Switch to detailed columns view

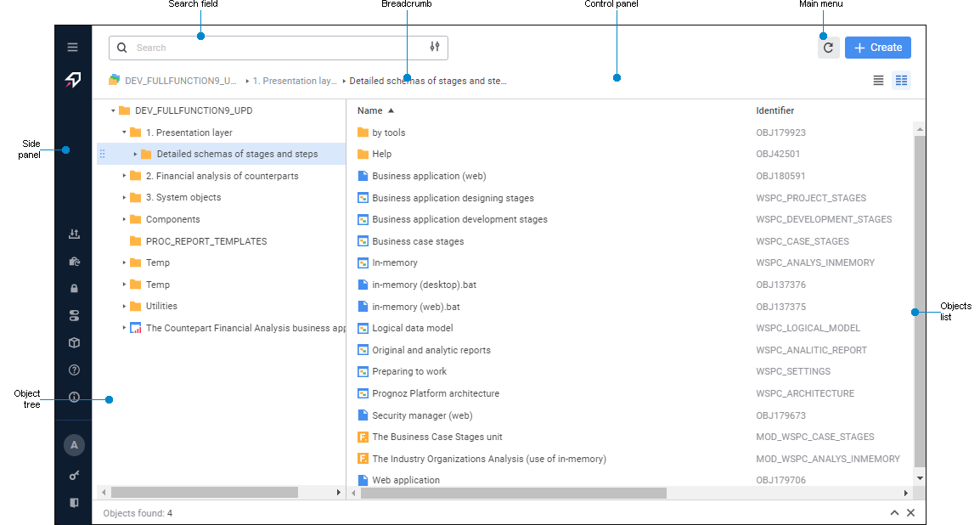click(901, 81)
